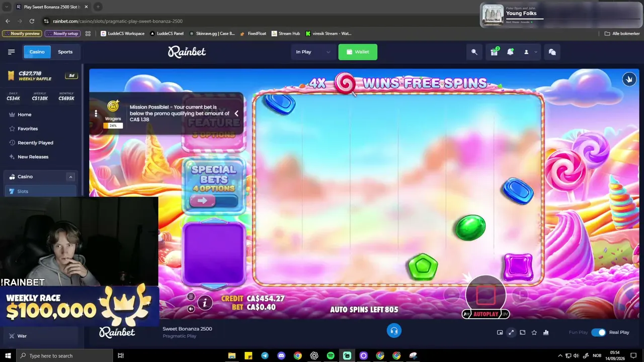This screenshot has width=644, height=362.
Task: Open the bookmark bar apps grid
Action: [x=88, y=34]
